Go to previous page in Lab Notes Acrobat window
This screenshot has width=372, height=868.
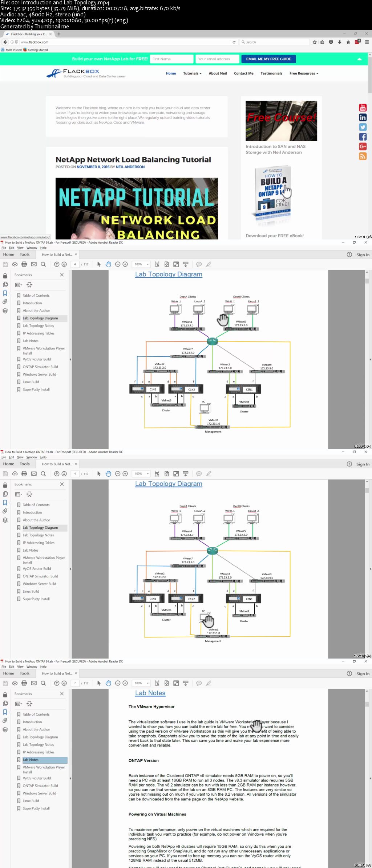click(x=57, y=683)
